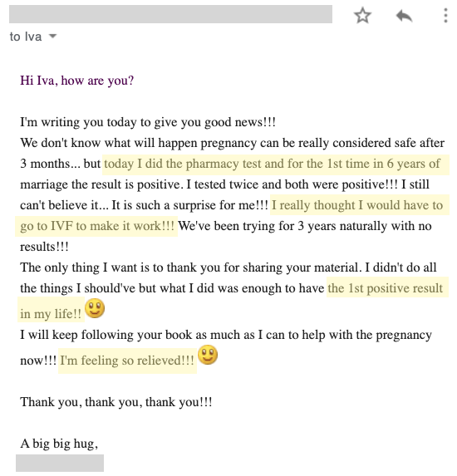Click the closing line 'A big big hug,'
The image size is (457, 476).
[59, 444]
